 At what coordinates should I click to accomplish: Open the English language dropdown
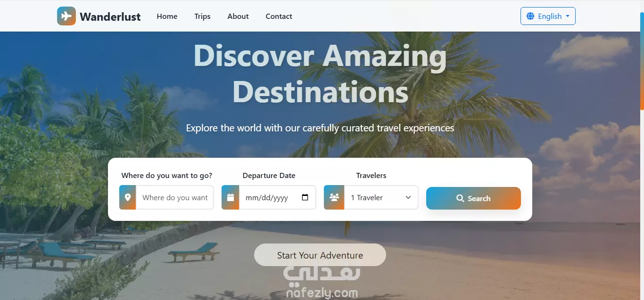point(548,16)
